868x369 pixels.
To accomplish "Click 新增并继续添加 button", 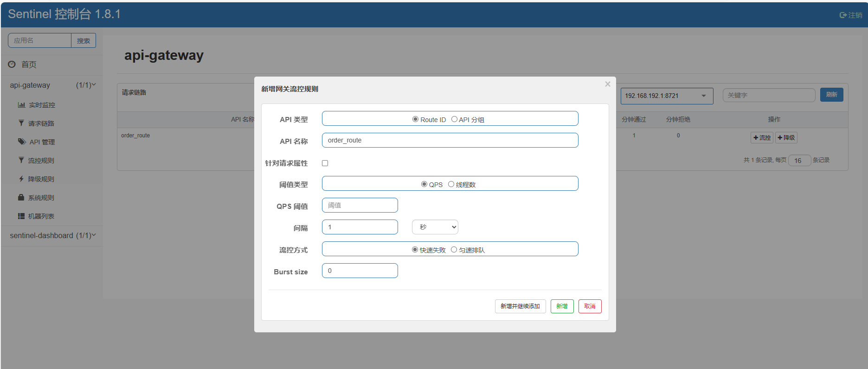I will (x=520, y=306).
